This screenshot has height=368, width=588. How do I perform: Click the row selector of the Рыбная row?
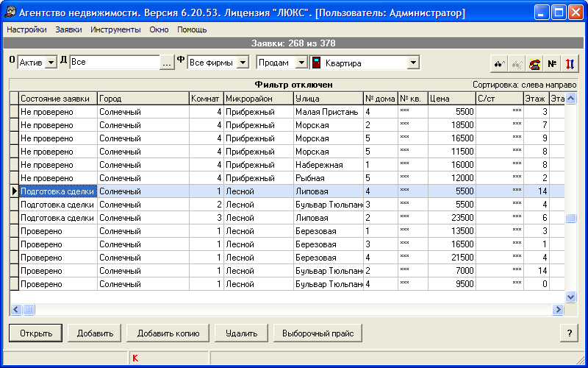[x=14, y=178]
